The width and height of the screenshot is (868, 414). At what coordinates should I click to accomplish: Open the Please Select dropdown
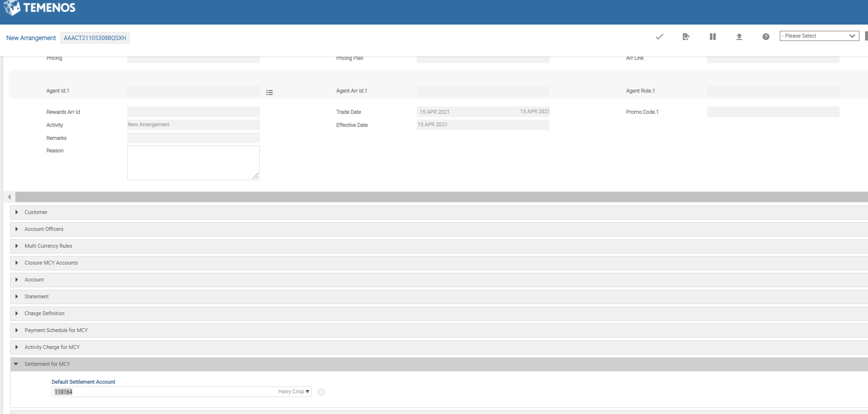point(819,36)
